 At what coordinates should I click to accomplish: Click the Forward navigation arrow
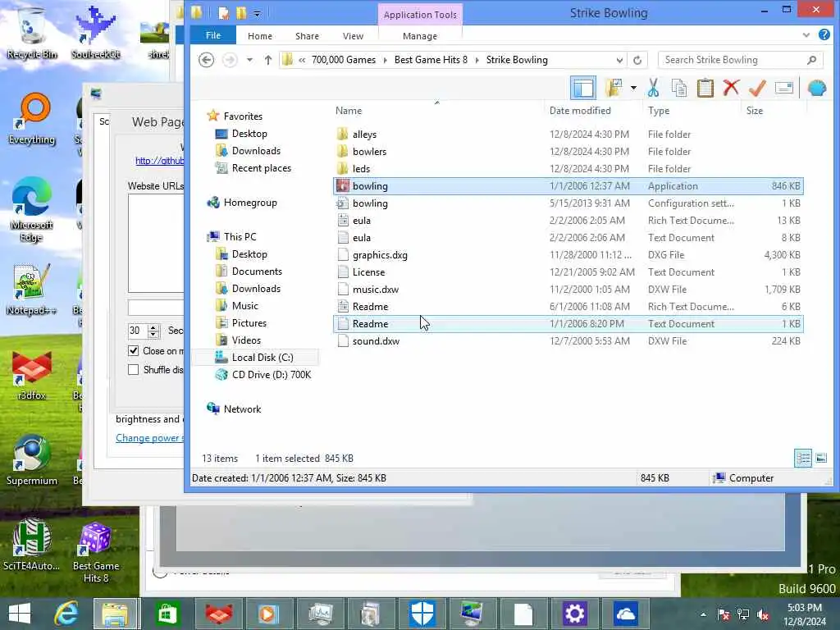pyautogui.click(x=230, y=59)
